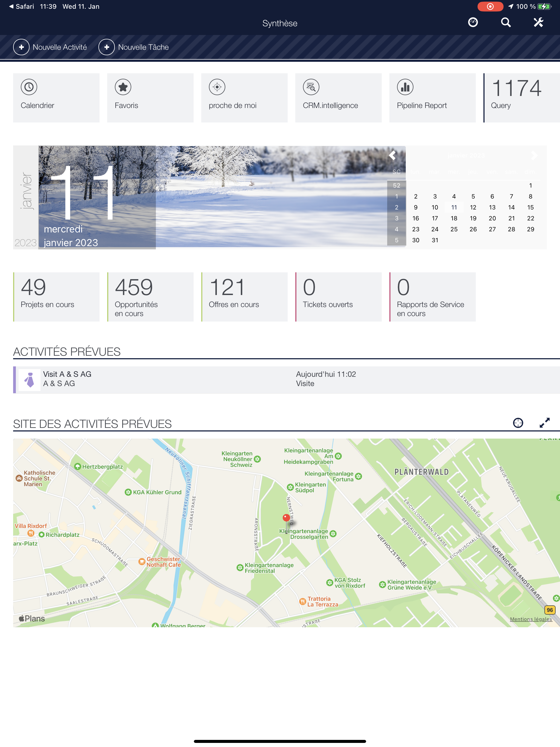Click the Aujourd'hui 11:02 Visite text
This screenshot has height=747, width=560.
[x=326, y=379]
